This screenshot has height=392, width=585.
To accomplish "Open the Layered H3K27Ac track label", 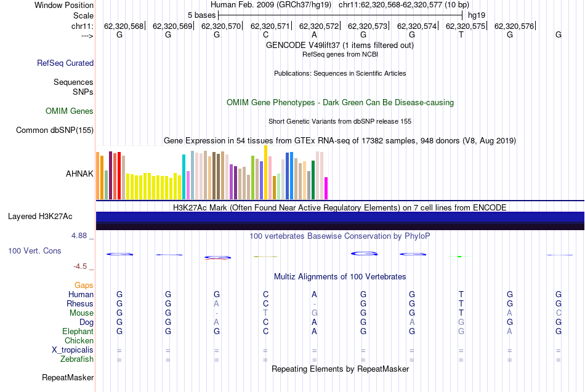I will click(x=40, y=217).
